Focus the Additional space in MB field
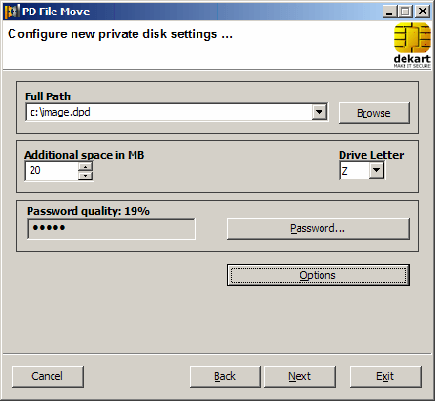 (x=52, y=171)
